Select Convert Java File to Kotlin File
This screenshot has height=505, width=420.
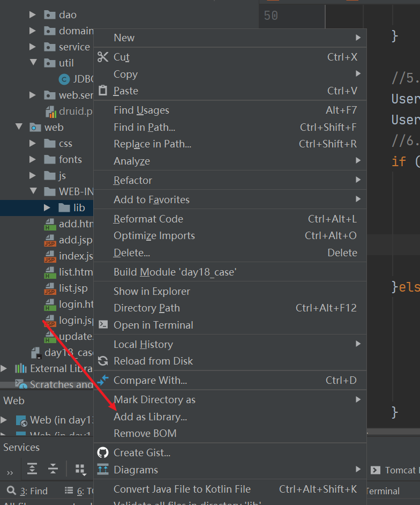point(230,489)
